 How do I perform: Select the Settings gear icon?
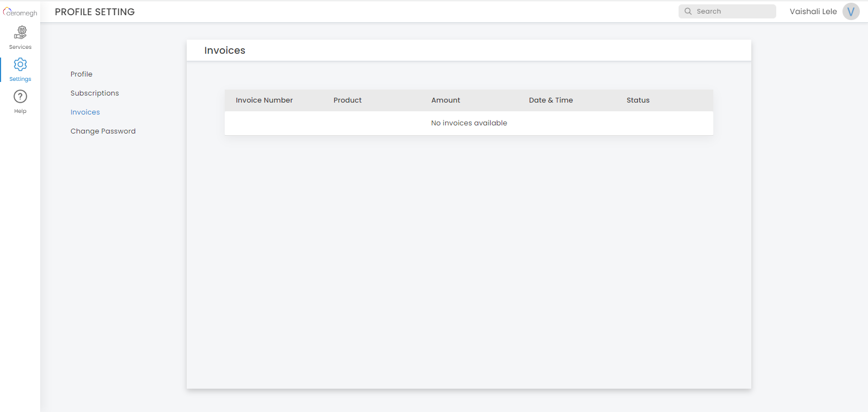[x=20, y=65]
